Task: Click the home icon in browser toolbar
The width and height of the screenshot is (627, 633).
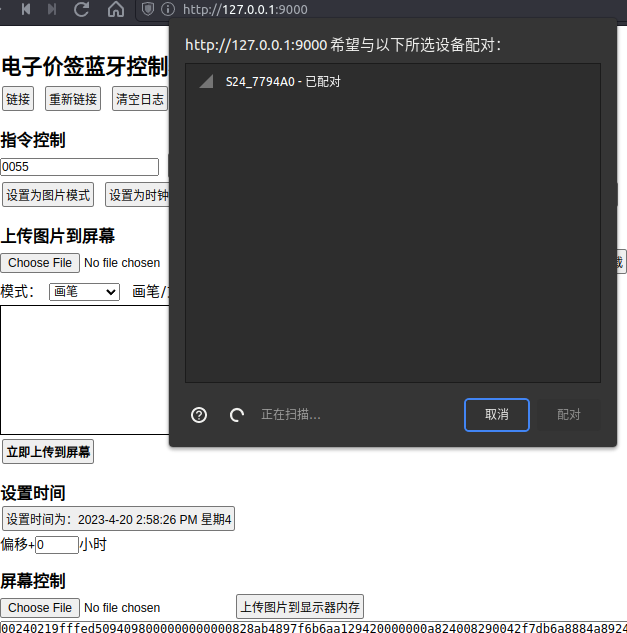Action: coord(116,9)
